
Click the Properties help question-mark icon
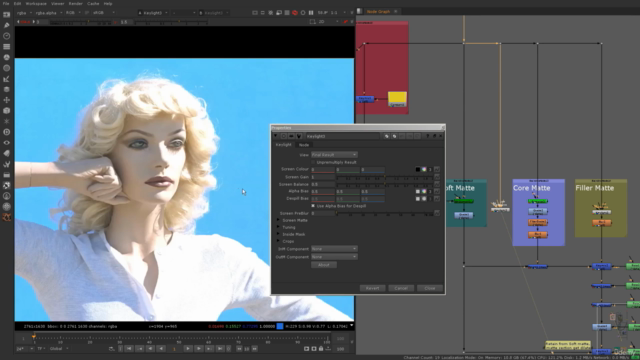(x=428, y=136)
